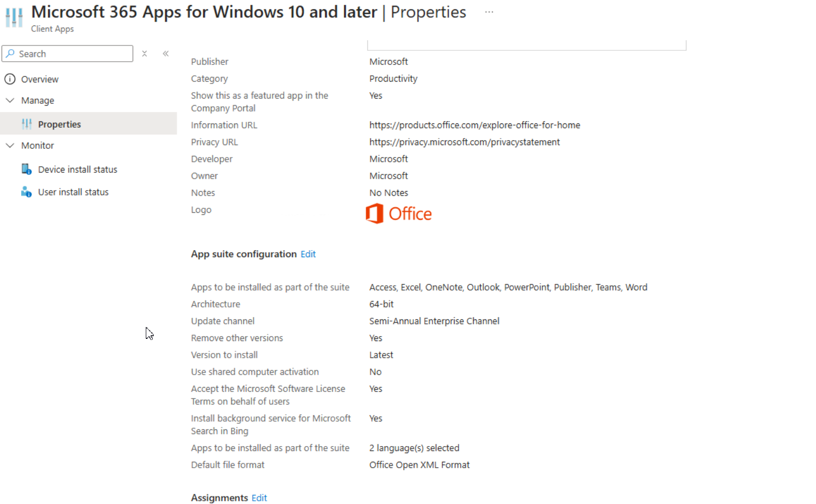Open Device install status via its device icon
The image size is (816, 504).
(26, 169)
